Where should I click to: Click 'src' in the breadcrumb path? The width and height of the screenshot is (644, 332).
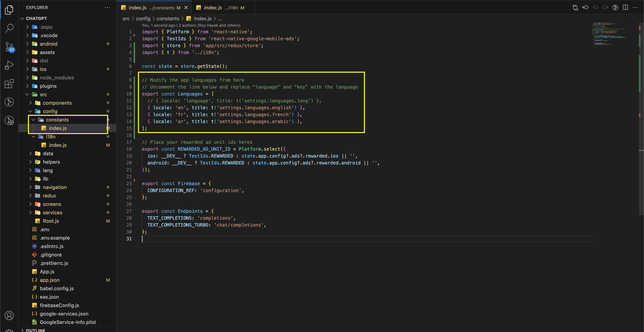pyautogui.click(x=126, y=19)
